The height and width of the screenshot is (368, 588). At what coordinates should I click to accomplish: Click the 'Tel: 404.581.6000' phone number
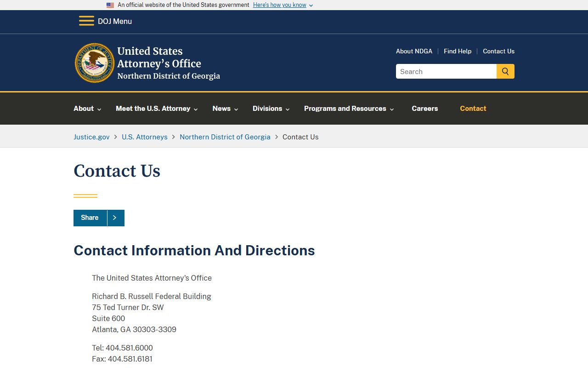[122, 348]
